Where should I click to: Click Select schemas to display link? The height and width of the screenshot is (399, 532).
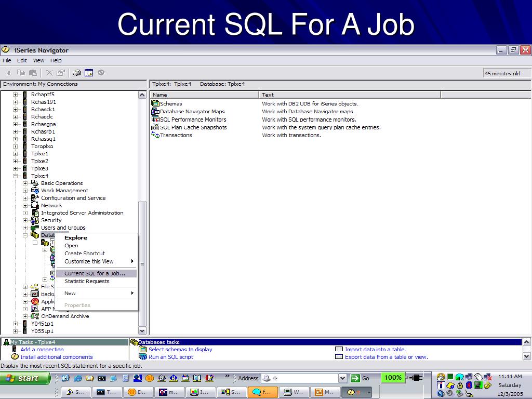click(180, 350)
